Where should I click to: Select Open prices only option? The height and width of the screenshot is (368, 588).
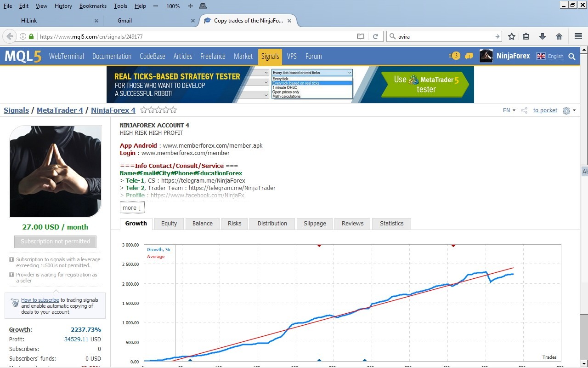(x=312, y=92)
